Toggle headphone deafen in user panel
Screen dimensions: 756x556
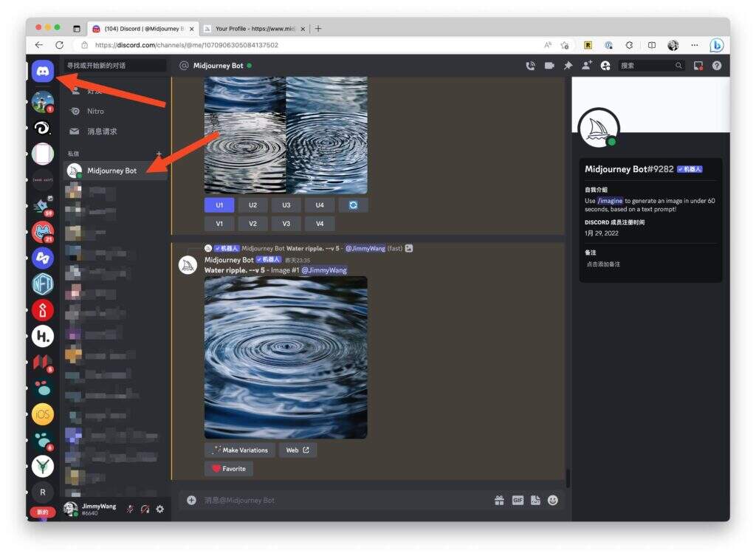pos(145,509)
